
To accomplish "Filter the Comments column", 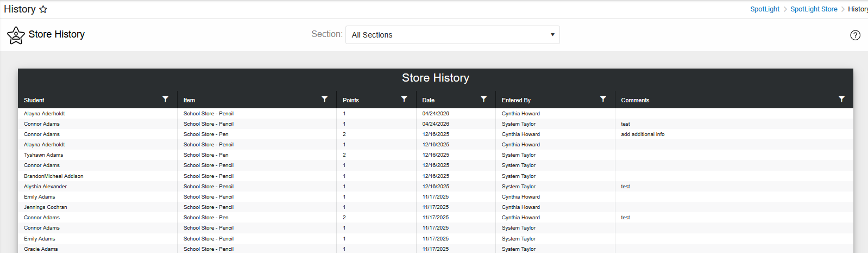I will point(842,99).
